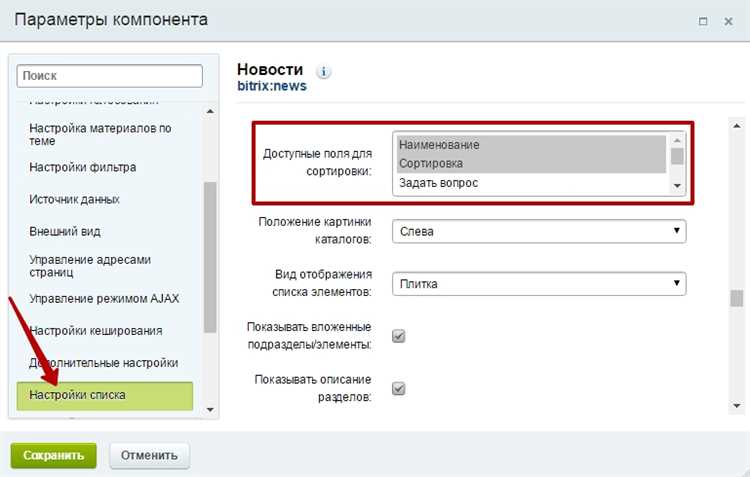Close the Параметры компонента dialog

point(728,22)
